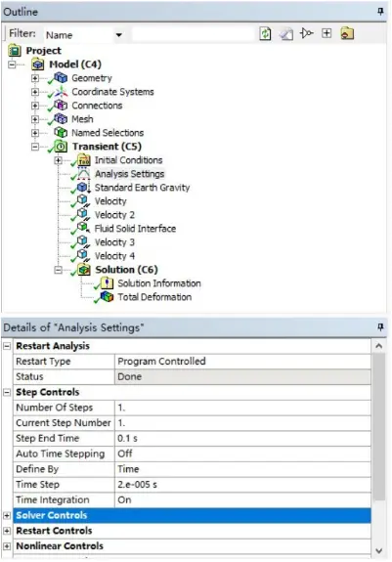Image resolution: width=392 pixels, height=562 pixels.
Task: Click the Number Of Steps value field
Action: (x=242, y=408)
